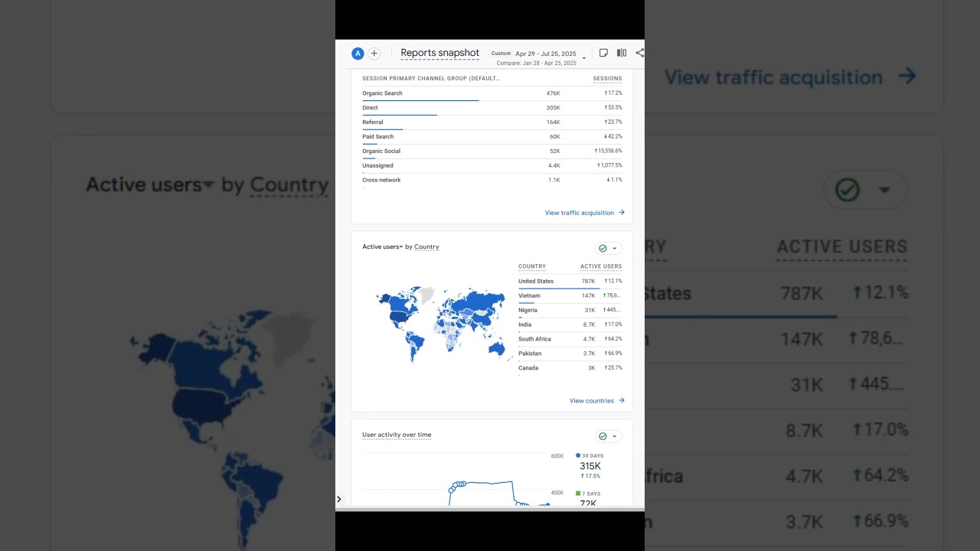The height and width of the screenshot is (551, 980).
Task: Click the Reports snapshot title
Action: coord(439,54)
